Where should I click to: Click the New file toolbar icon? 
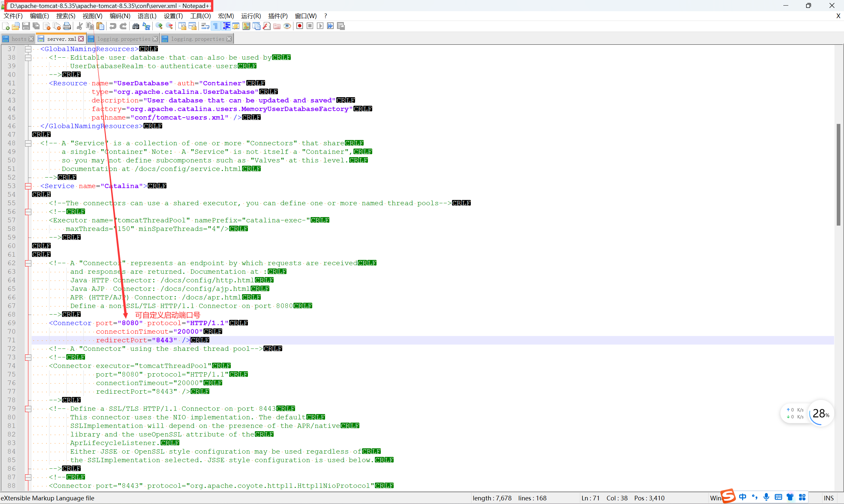click(x=6, y=26)
